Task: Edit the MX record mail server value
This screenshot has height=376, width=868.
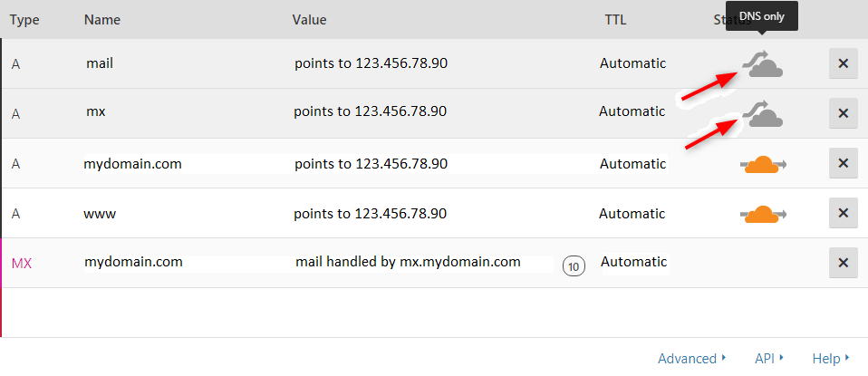Action: (x=408, y=262)
